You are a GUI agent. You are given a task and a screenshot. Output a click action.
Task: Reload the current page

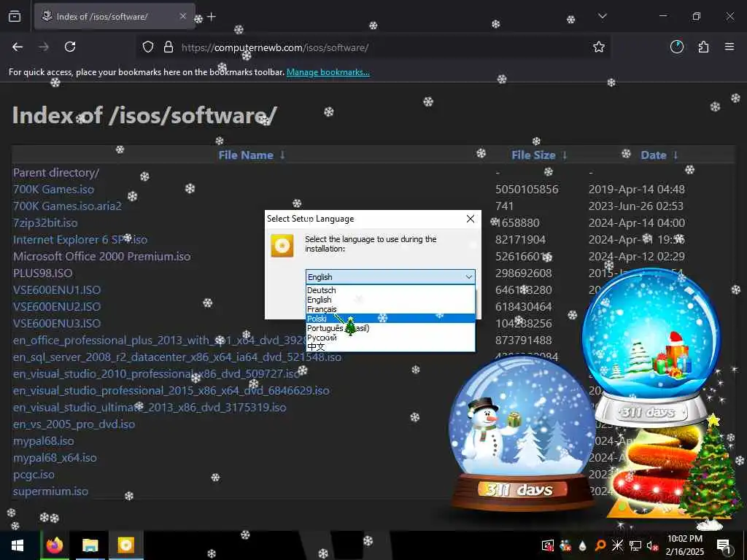click(70, 47)
